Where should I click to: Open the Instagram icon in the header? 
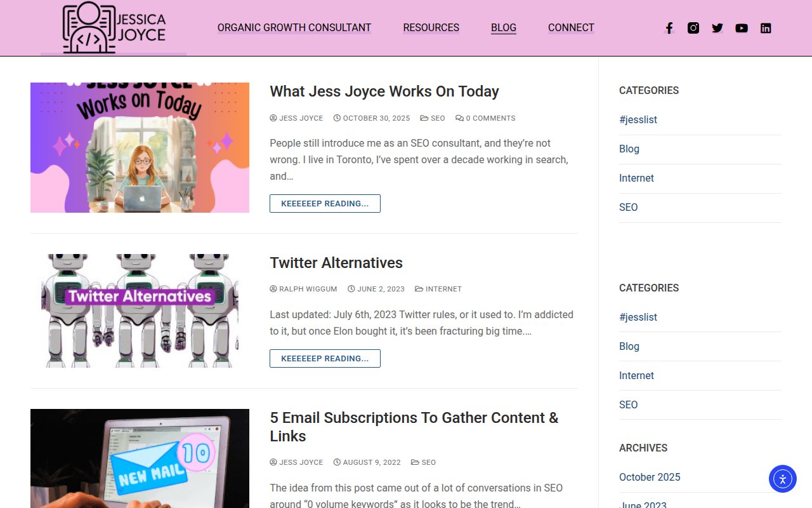693,27
